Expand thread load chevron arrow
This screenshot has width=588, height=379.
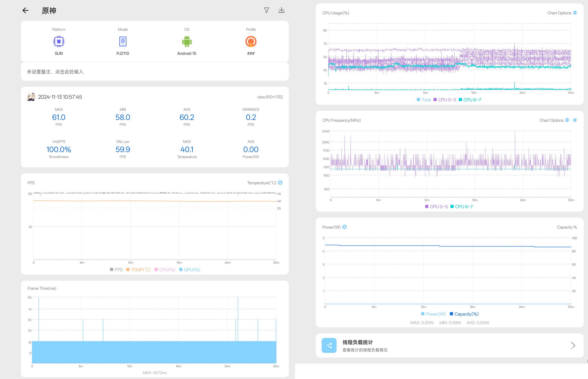click(573, 345)
